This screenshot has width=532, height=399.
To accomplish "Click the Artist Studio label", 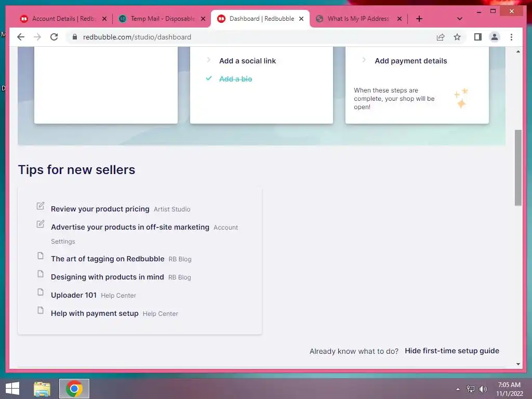I will pos(172,209).
